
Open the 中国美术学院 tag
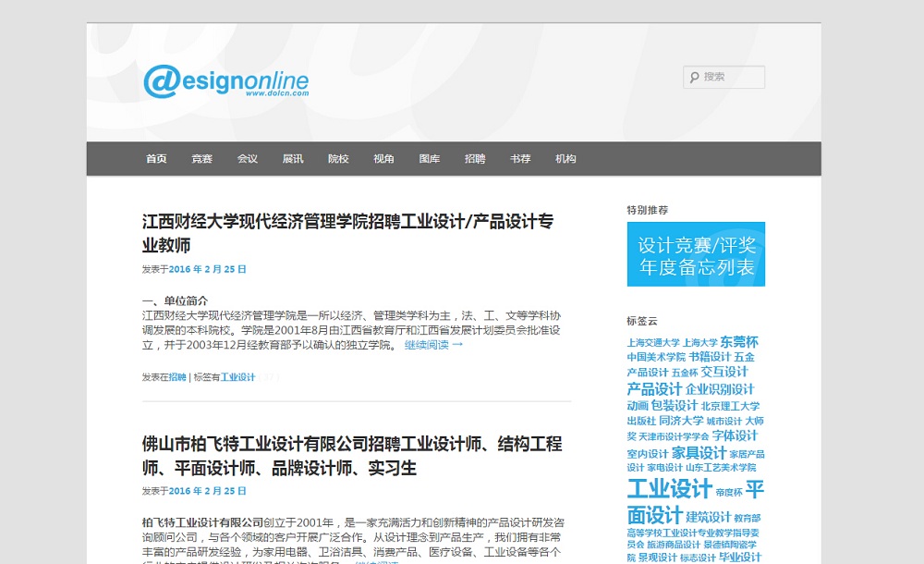coord(656,357)
